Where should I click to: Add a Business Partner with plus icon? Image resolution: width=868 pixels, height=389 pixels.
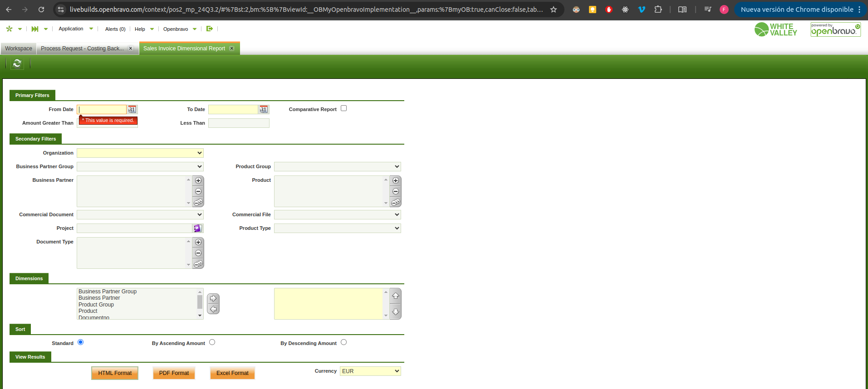(198, 180)
